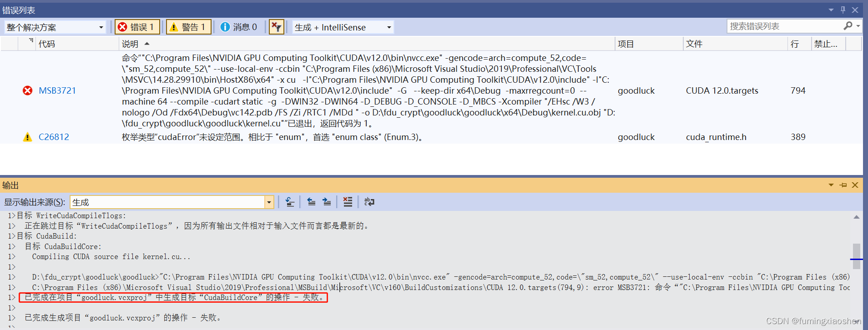Click the error MSB3721 output line

click(441, 287)
